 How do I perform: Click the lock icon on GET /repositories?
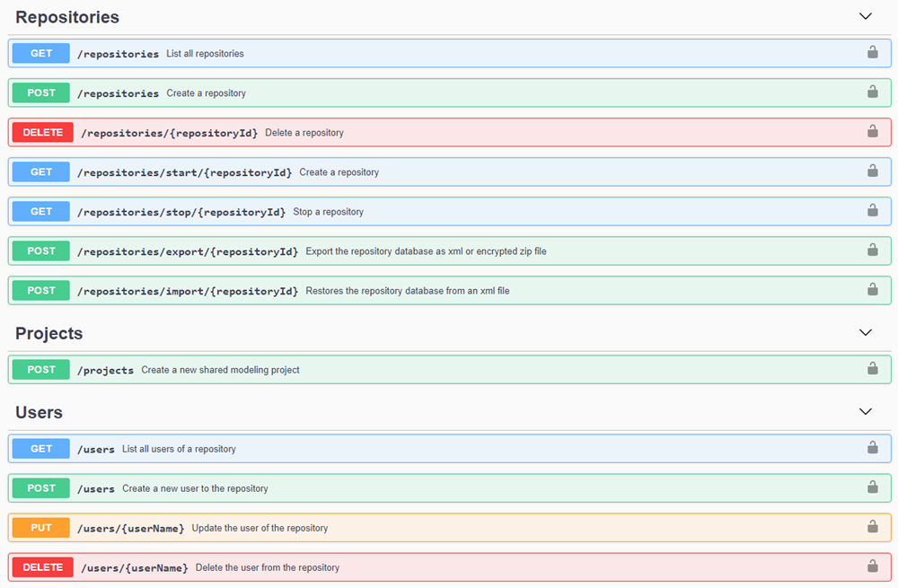coord(872,53)
